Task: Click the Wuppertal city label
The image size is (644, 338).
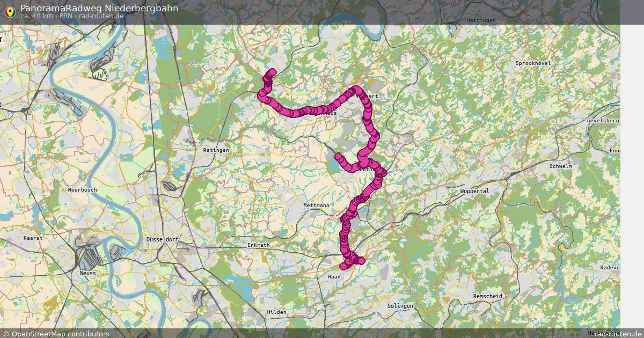Action: 475,191
